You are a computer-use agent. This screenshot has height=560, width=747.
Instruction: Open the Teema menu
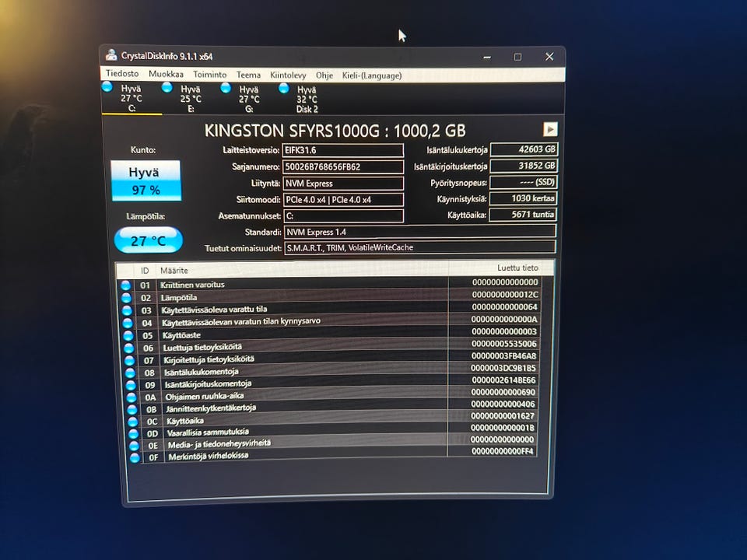(248, 75)
